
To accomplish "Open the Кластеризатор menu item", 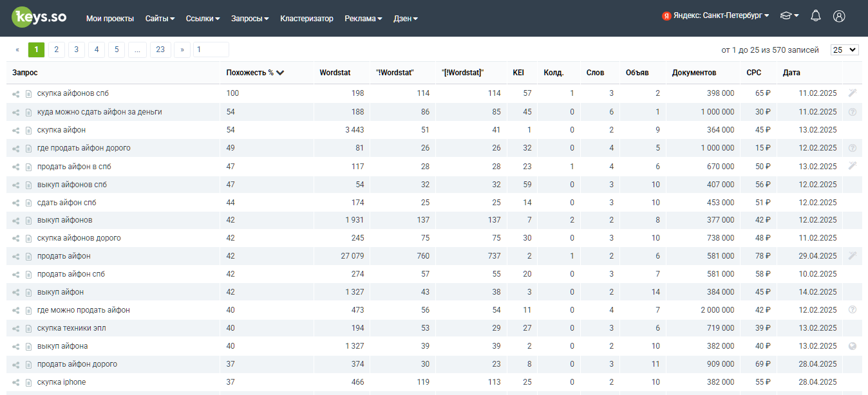I will 307,19.
